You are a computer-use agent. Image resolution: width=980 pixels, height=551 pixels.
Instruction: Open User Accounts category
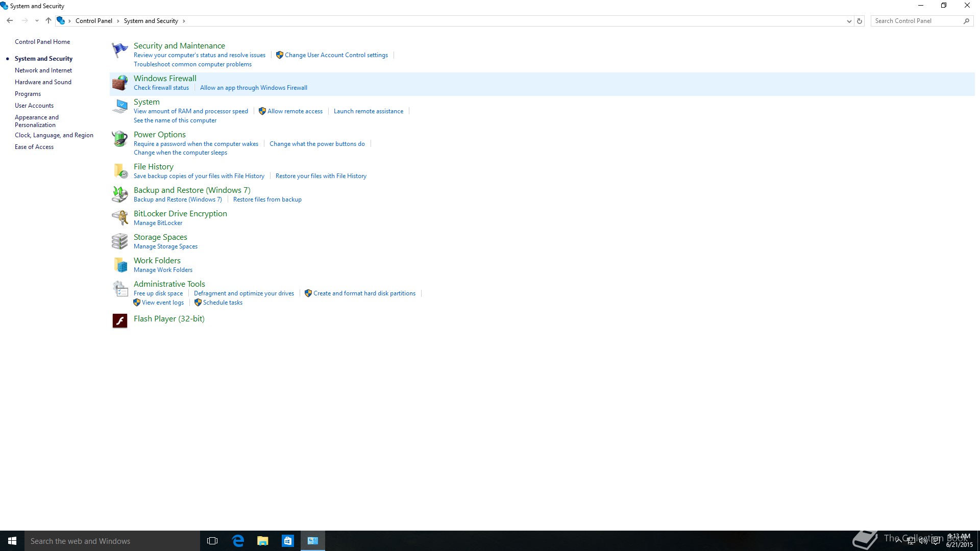[34, 106]
